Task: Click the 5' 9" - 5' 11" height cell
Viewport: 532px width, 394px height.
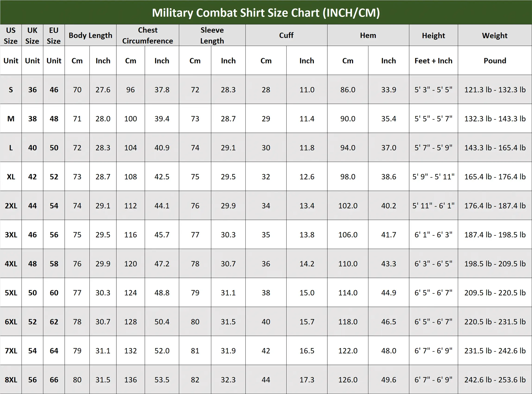Action: click(x=433, y=177)
